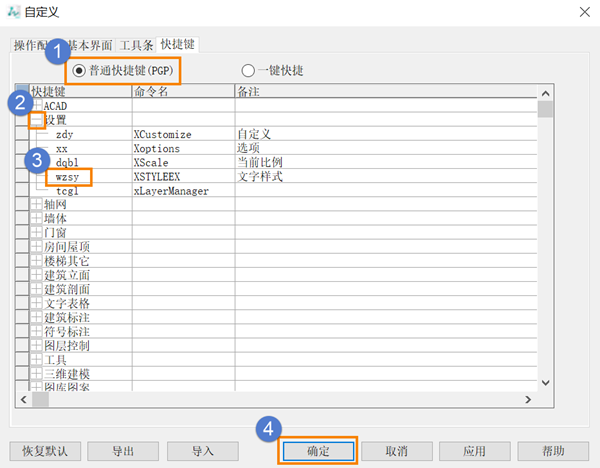The width and height of the screenshot is (600, 468).
Task: Expand the 门窗 category
Action: point(37,232)
